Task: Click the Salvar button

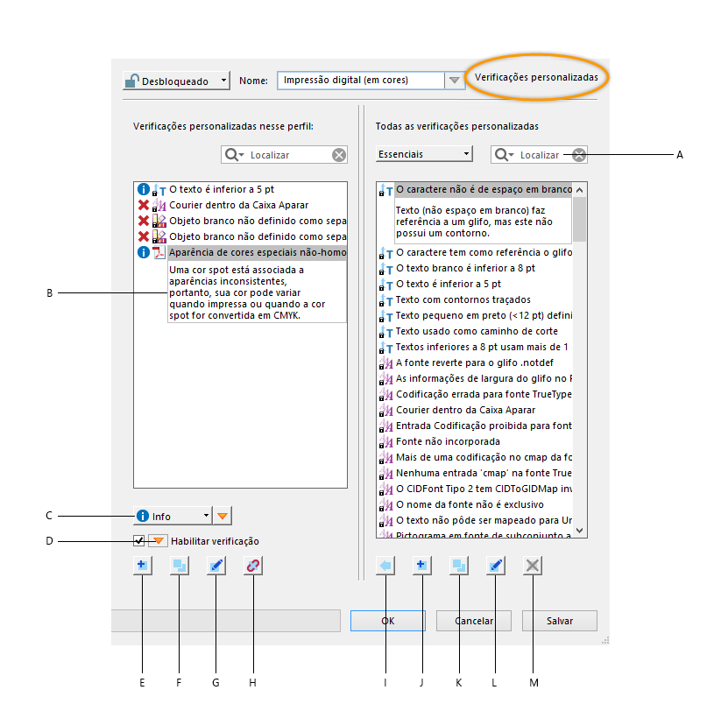Action: pos(560,621)
